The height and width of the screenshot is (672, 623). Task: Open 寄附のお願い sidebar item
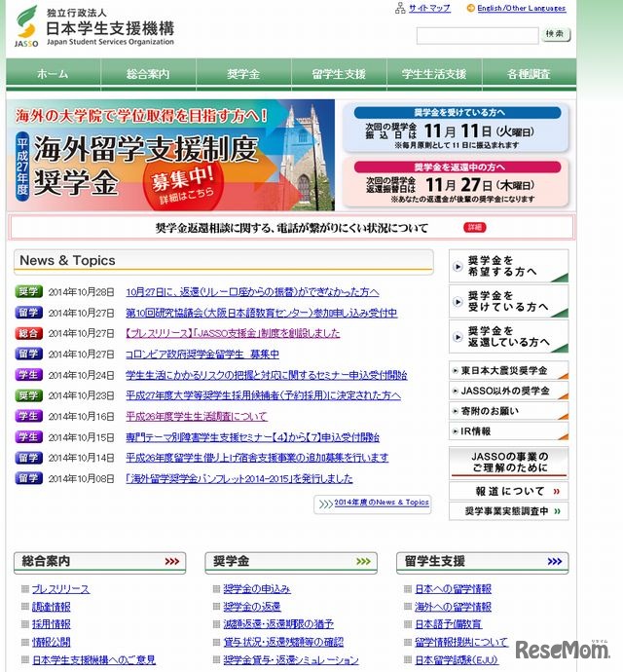[508, 411]
